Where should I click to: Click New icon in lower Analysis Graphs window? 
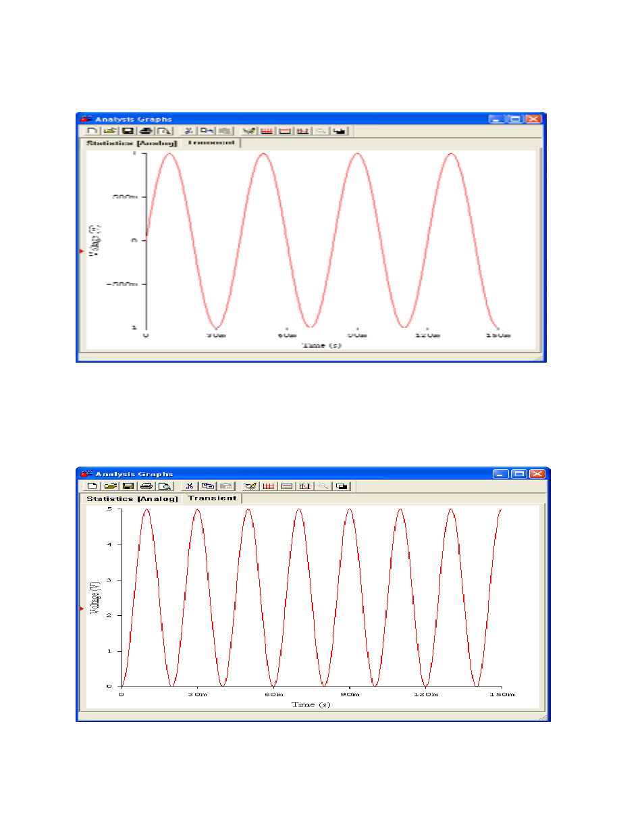pyautogui.click(x=92, y=486)
